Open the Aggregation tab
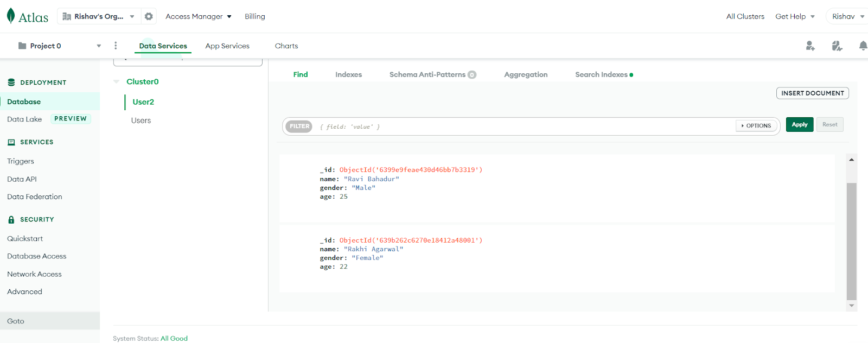 point(526,74)
